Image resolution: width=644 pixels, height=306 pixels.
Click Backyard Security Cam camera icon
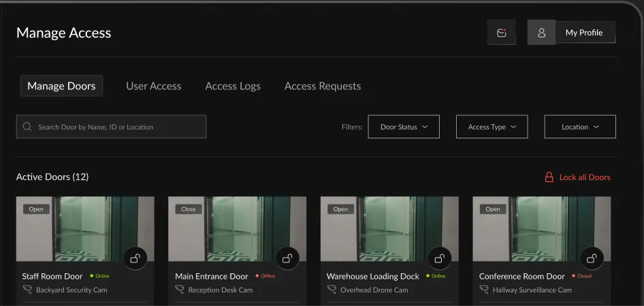[x=27, y=290]
